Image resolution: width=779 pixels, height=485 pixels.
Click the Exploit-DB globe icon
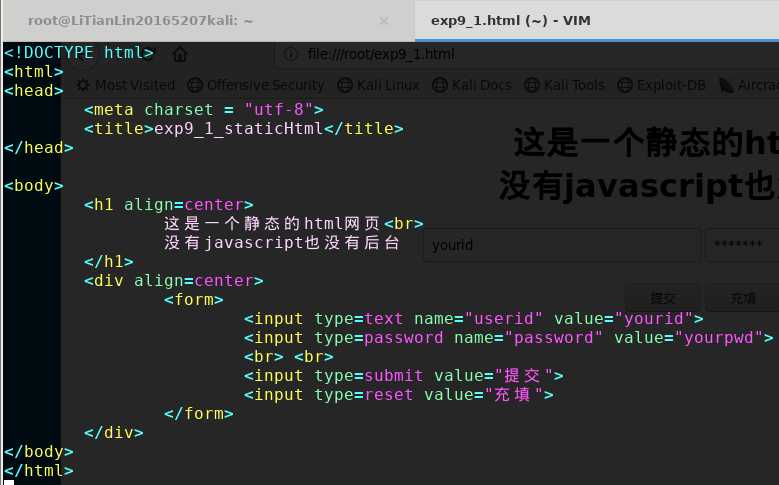(x=625, y=85)
